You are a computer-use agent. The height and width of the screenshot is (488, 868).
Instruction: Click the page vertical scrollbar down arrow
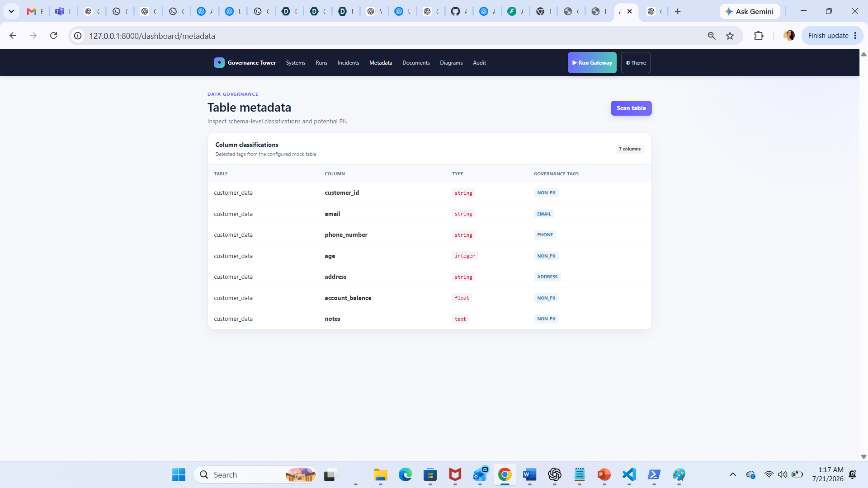coord(863,457)
